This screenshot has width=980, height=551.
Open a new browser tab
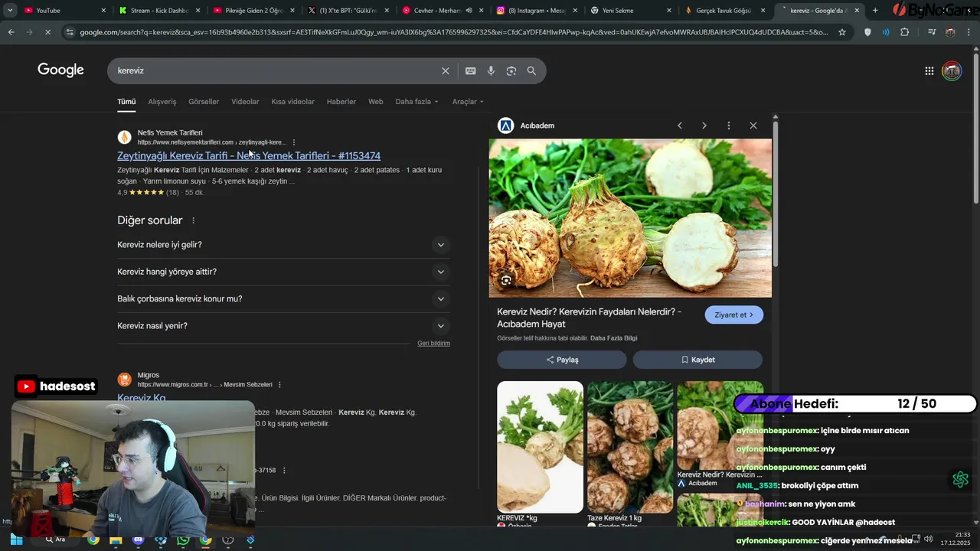pos(875,11)
